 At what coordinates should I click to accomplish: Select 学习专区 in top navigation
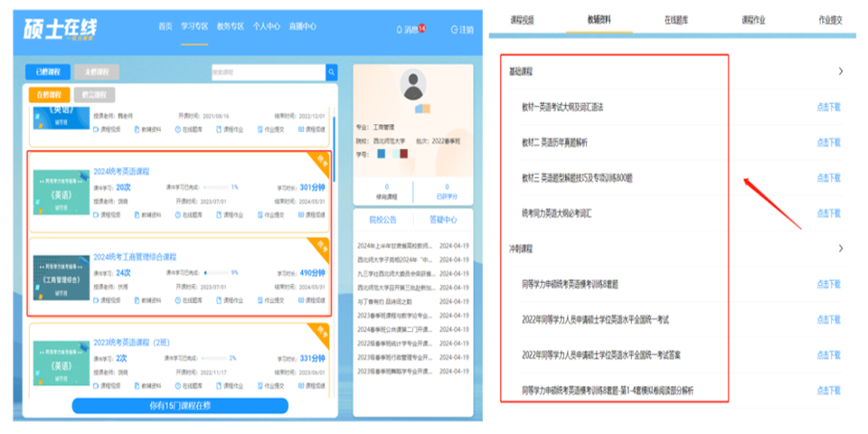(x=194, y=26)
